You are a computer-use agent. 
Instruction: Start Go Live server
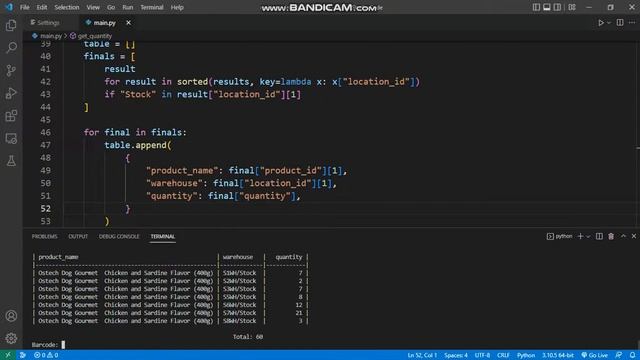tap(595, 355)
